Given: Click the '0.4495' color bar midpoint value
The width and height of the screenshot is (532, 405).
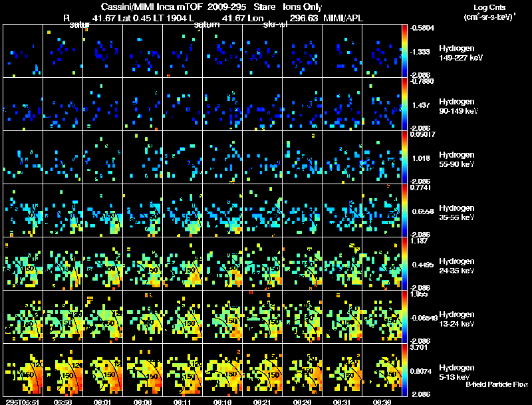Looking at the screenshot, I should [x=423, y=265].
